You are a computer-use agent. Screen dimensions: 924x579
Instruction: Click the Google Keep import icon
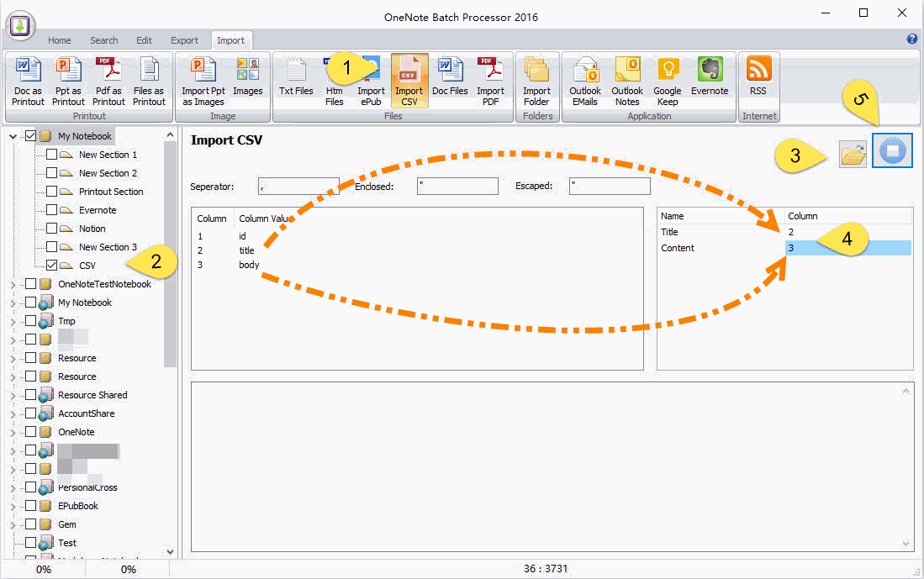[667, 82]
